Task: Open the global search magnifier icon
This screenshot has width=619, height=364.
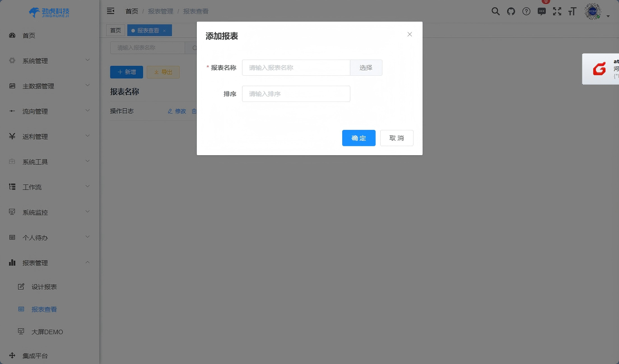Action: [495, 11]
